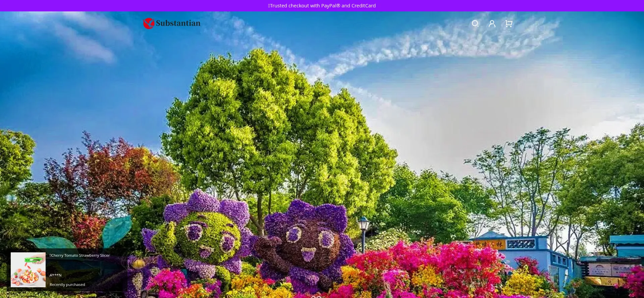644x298 pixels.
Task: Open Cherry Tomato Strawberry Slicer popup title
Action: coord(80,255)
